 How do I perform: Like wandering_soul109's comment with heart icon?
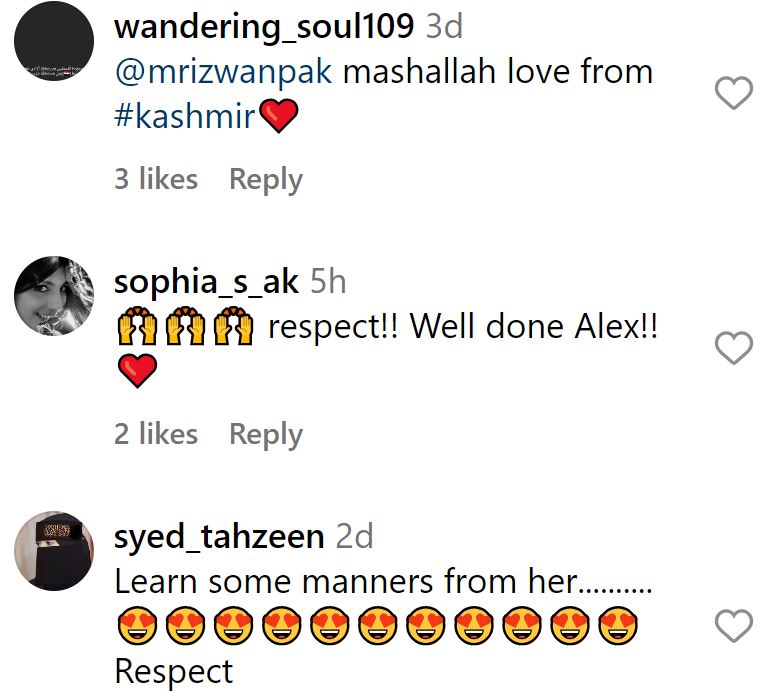pos(734,93)
